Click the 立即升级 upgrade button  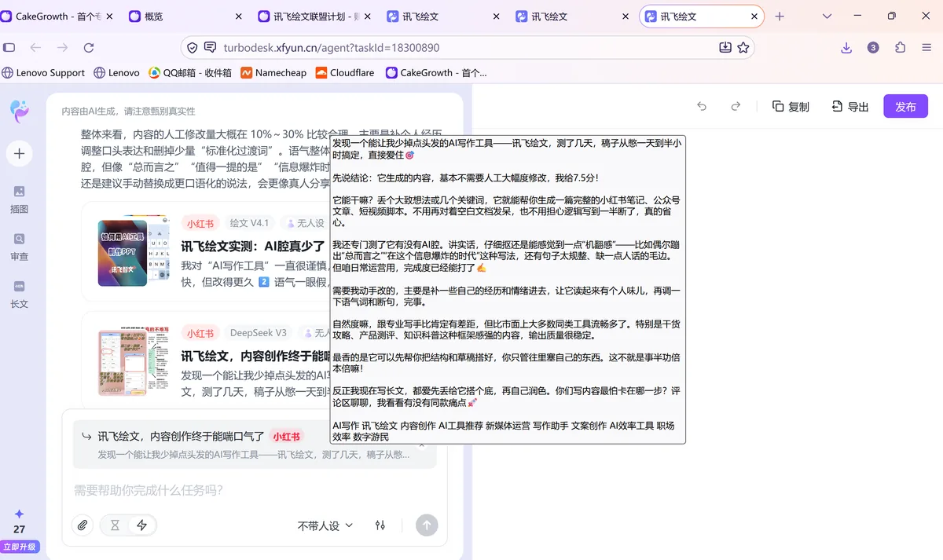coord(20,547)
